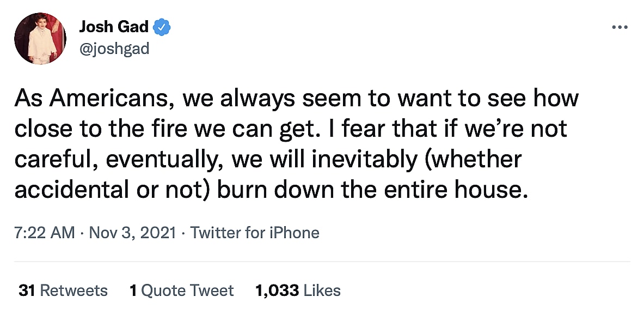The width and height of the screenshot is (644, 315).
Task: Show the Quote Tweet list
Action: (x=187, y=290)
